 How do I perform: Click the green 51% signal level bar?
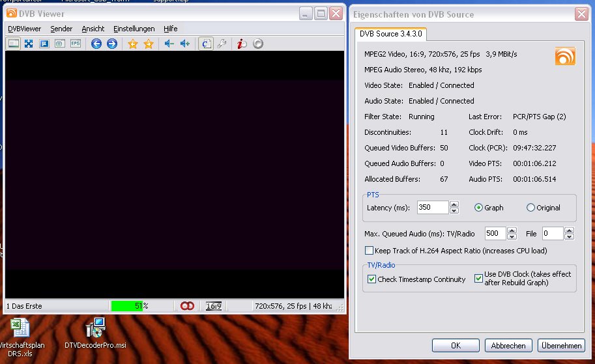coord(126,306)
